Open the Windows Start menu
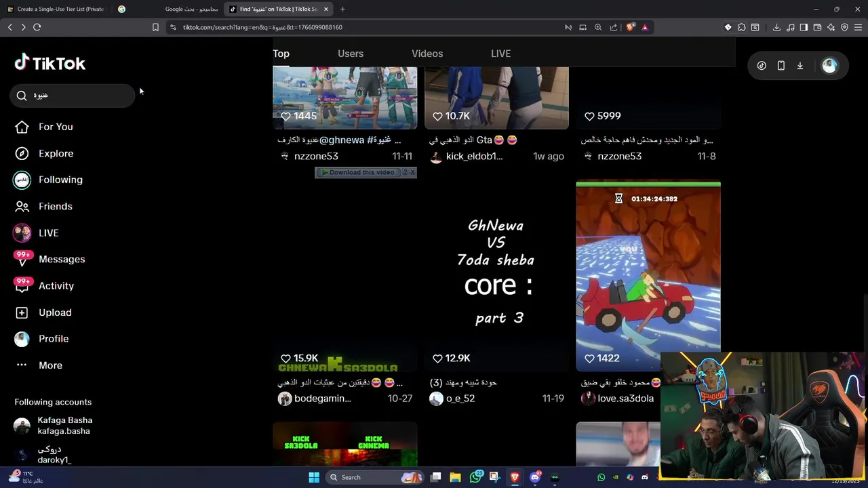 pyautogui.click(x=314, y=477)
